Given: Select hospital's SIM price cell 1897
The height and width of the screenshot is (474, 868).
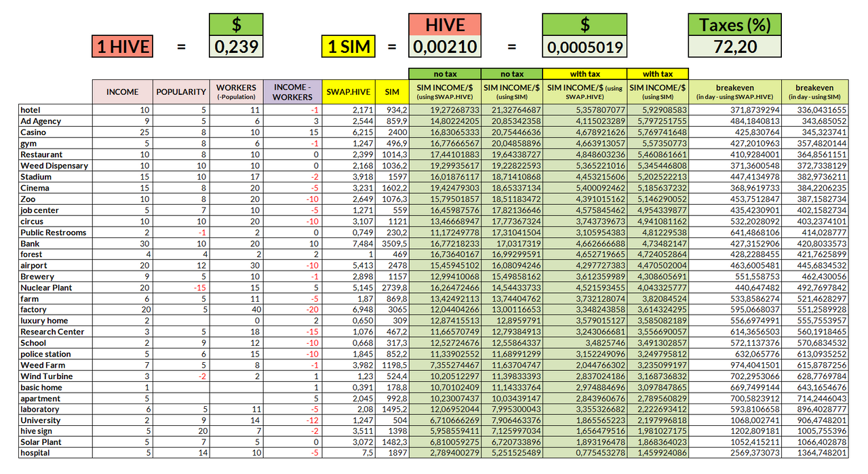Looking at the screenshot, I should point(392,452).
